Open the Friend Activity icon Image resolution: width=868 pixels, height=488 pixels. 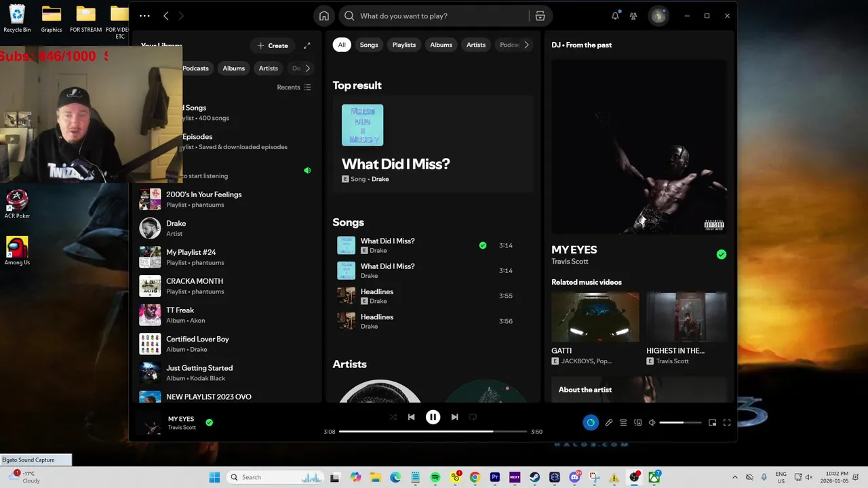coord(633,16)
